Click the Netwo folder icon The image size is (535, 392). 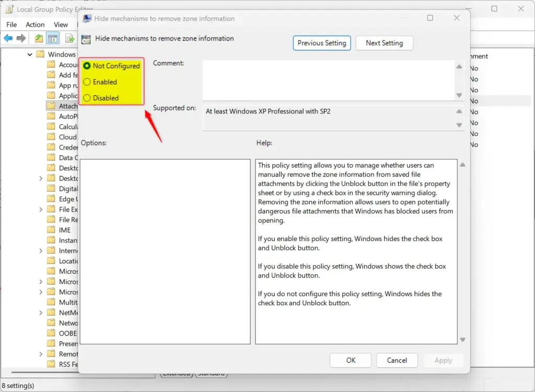point(51,322)
